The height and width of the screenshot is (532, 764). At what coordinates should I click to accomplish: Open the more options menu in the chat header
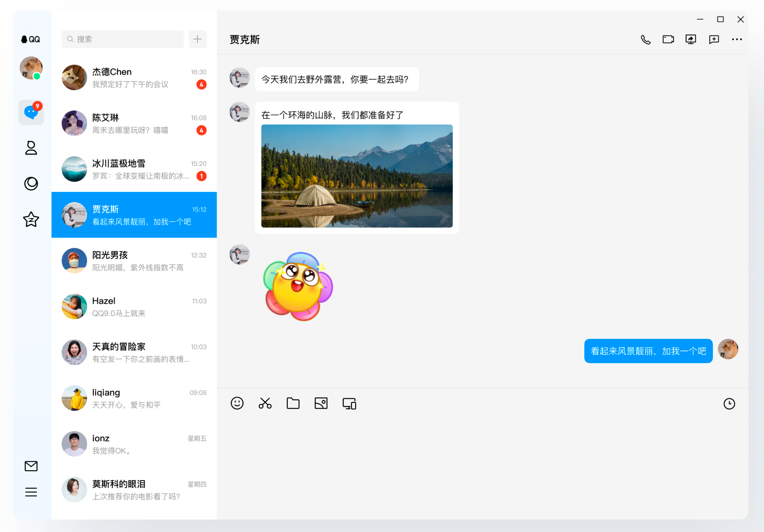point(736,39)
